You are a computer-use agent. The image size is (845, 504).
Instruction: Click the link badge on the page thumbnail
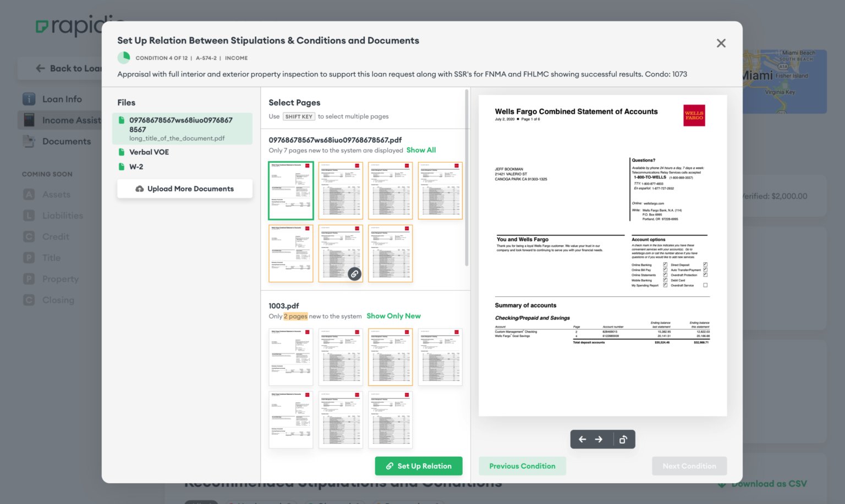[355, 274]
